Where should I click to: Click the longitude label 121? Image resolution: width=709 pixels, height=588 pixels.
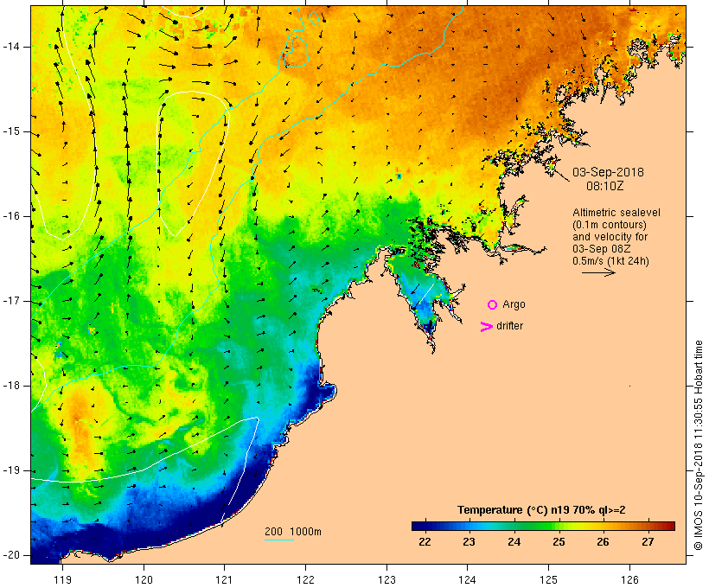pyautogui.click(x=224, y=579)
